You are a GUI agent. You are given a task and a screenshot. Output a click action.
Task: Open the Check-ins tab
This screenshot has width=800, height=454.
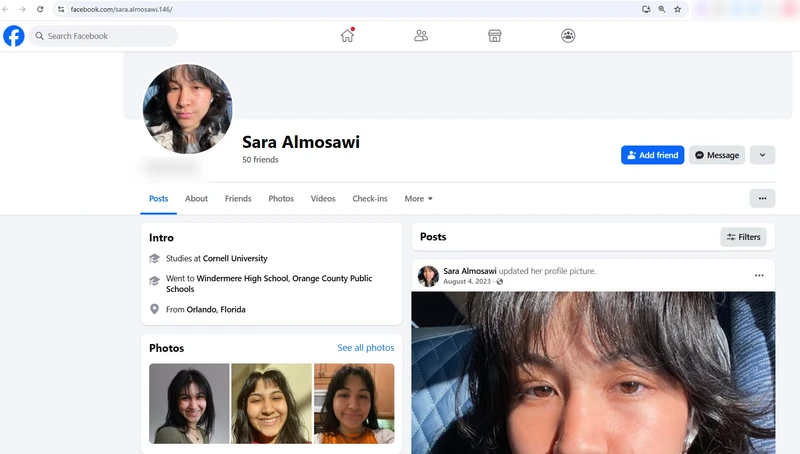click(x=370, y=199)
